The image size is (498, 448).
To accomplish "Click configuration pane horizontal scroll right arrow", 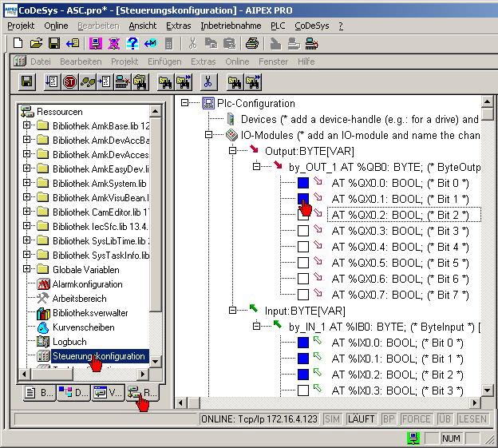I will (475, 403).
